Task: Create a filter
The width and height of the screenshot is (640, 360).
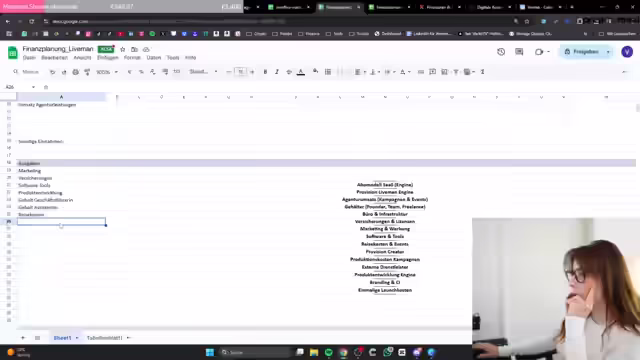Action: pyautogui.click(x=456, y=72)
